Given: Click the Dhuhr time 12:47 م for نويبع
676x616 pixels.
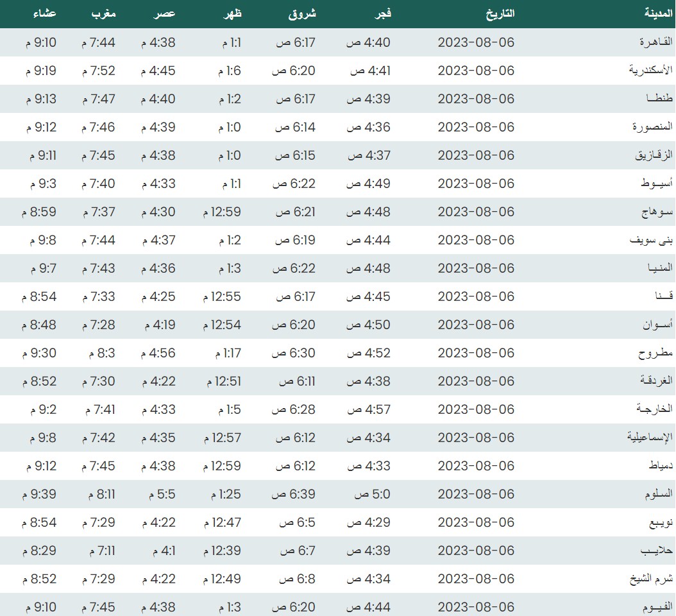Looking at the screenshot, I should pos(223,522).
